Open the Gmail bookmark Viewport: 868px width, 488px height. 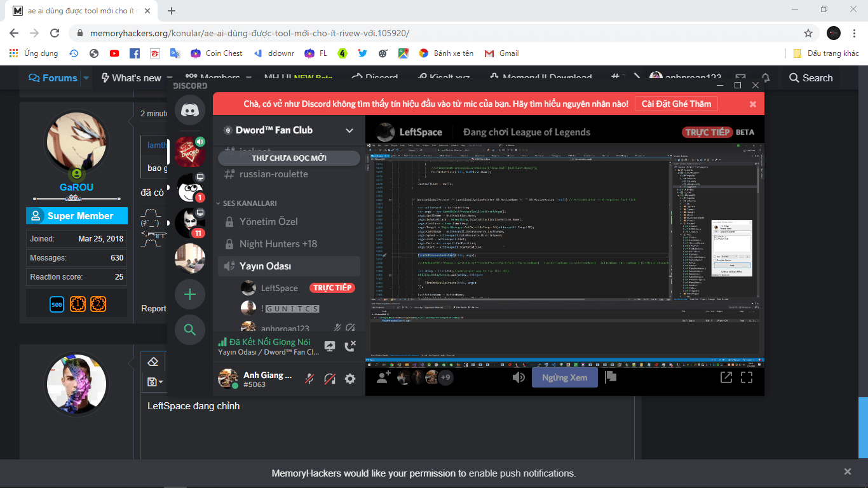[x=501, y=53]
